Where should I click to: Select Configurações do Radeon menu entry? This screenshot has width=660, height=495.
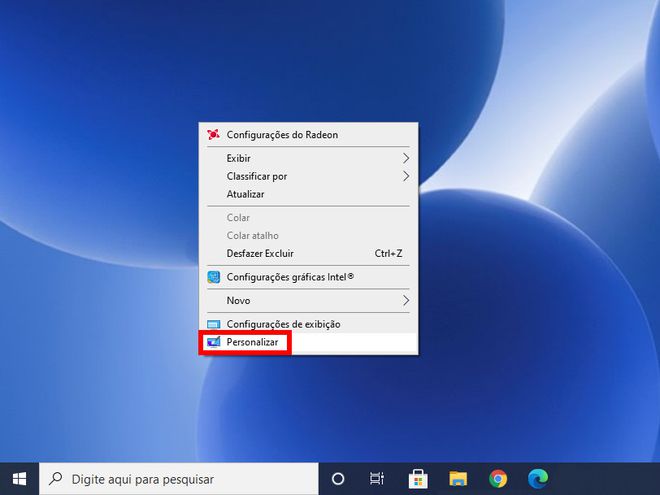click(309, 135)
